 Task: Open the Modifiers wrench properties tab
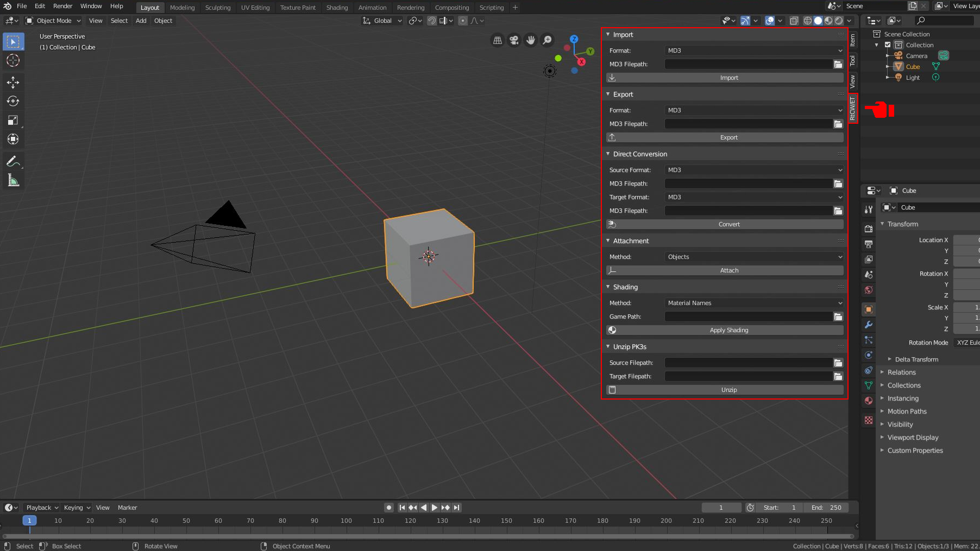coord(869,325)
